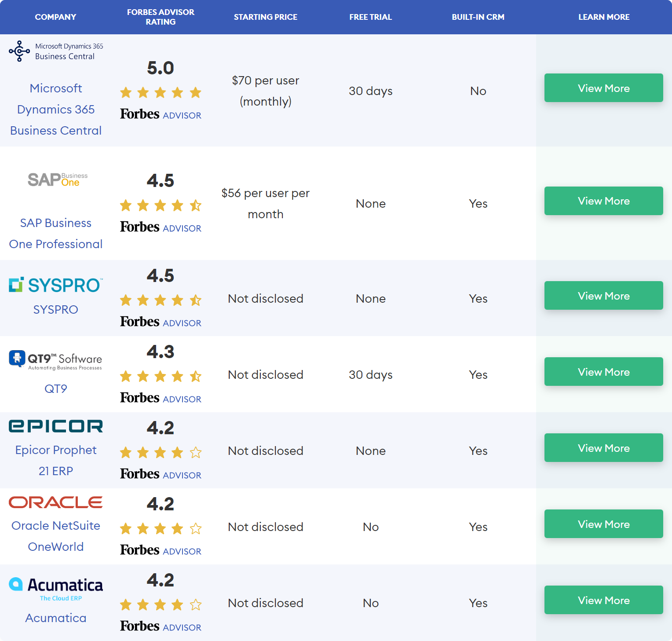The height and width of the screenshot is (641, 672).
Task: Click View More for SYSPRO
Action: click(604, 296)
